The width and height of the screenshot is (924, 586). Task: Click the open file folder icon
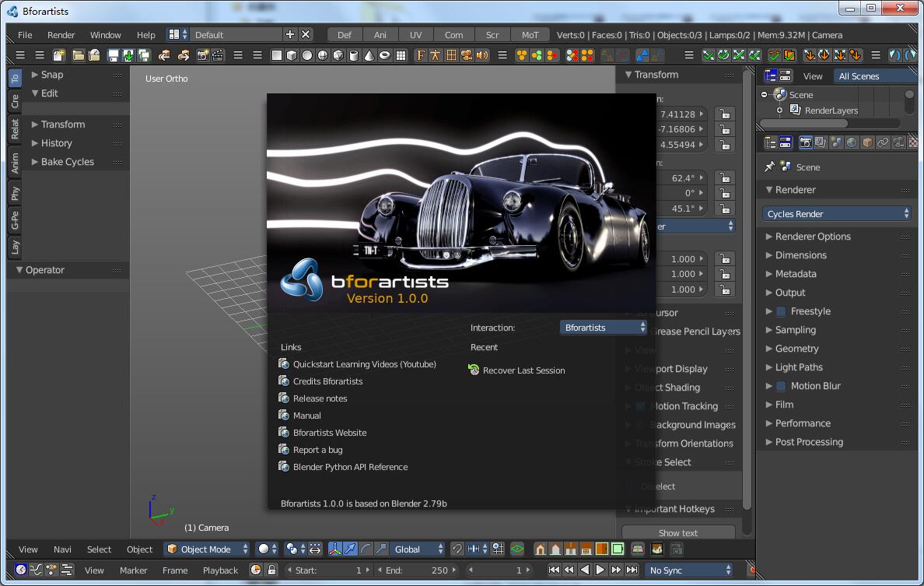(x=78, y=55)
